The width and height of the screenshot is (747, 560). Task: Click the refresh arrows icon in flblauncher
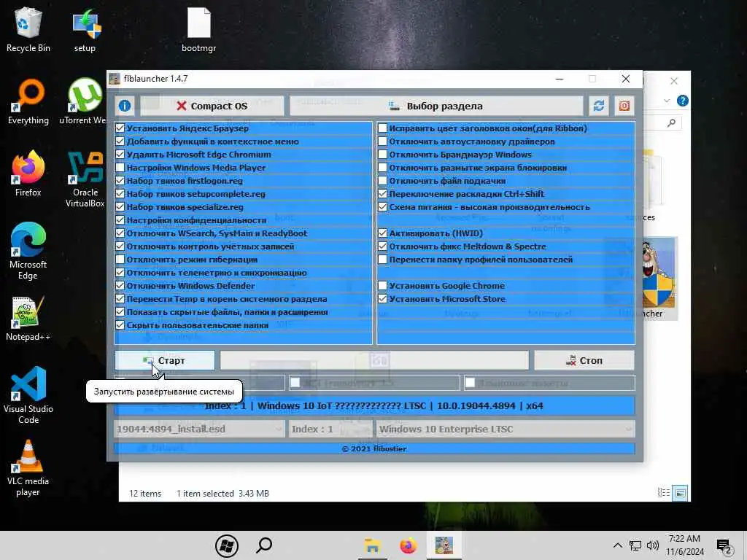tap(599, 106)
